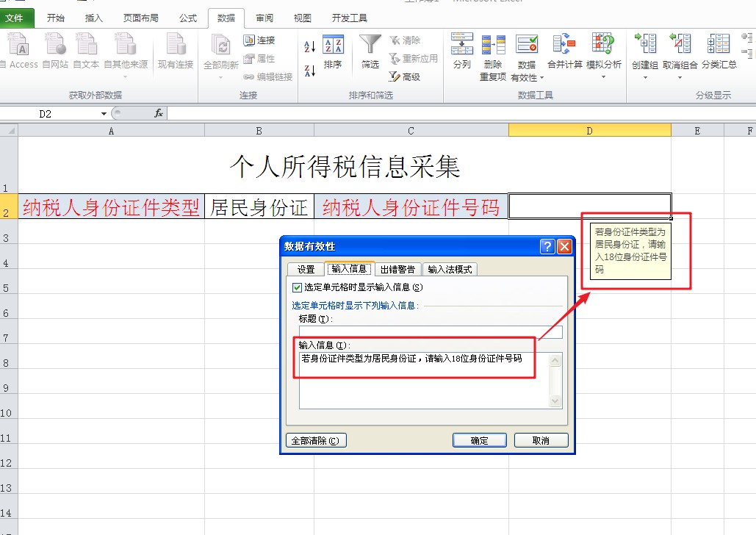Switch to 出错警告 tab in dialog
This screenshot has width=756, height=535.
point(397,269)
